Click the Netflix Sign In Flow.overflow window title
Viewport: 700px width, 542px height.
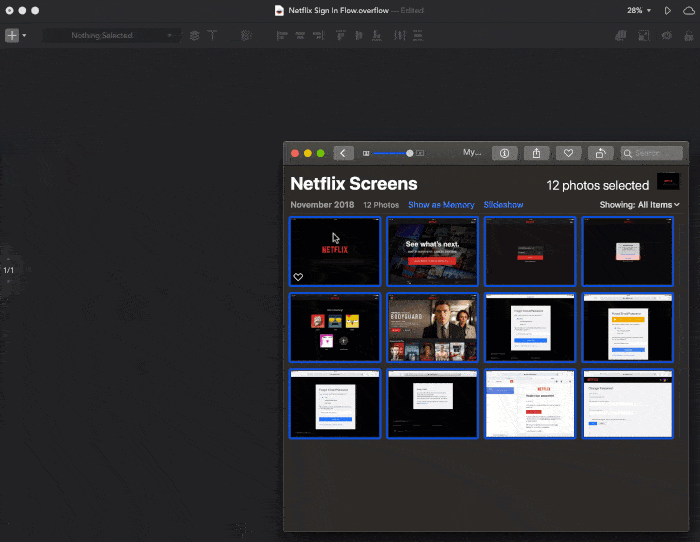[338, 10]
